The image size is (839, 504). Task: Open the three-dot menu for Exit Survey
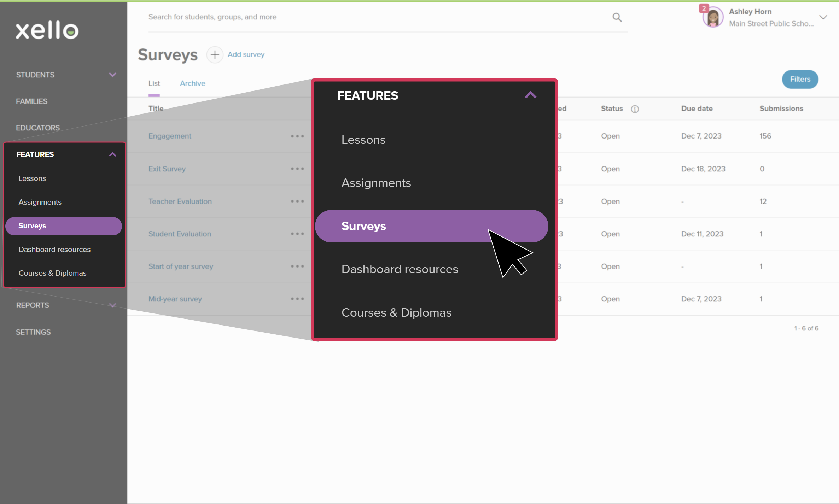pos(297,169)
